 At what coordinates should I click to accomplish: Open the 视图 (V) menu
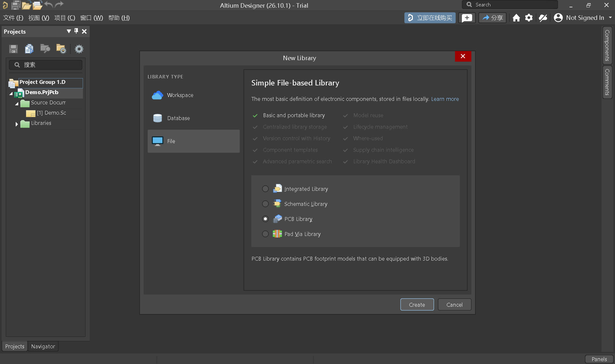(39, 18)
